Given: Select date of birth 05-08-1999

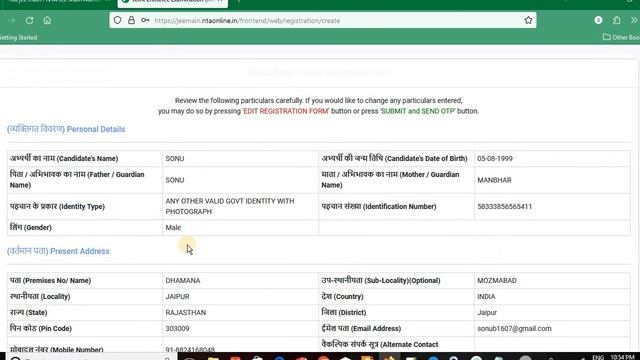Looking at the screenshot, I should 495,158.
